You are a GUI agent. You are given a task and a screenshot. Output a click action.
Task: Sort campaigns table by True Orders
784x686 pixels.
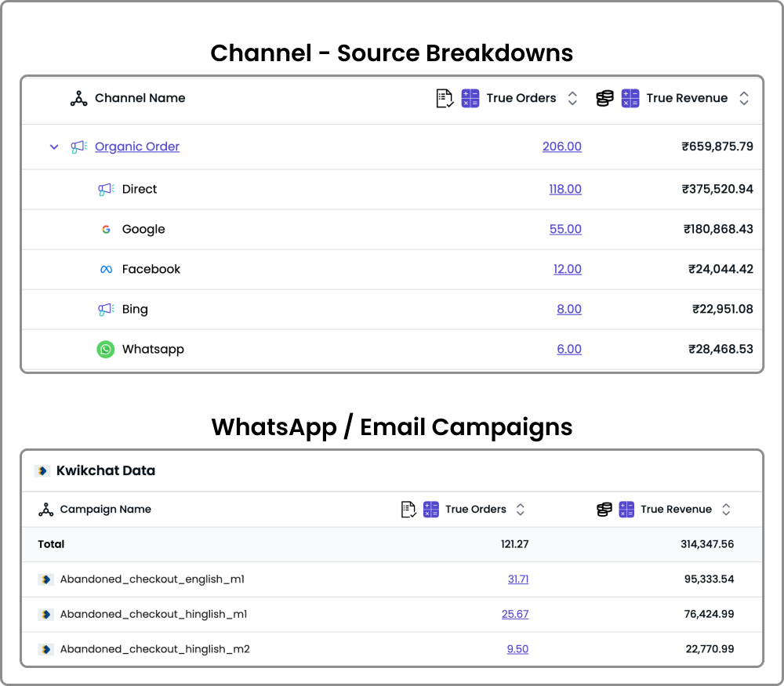tap(520, 510)
